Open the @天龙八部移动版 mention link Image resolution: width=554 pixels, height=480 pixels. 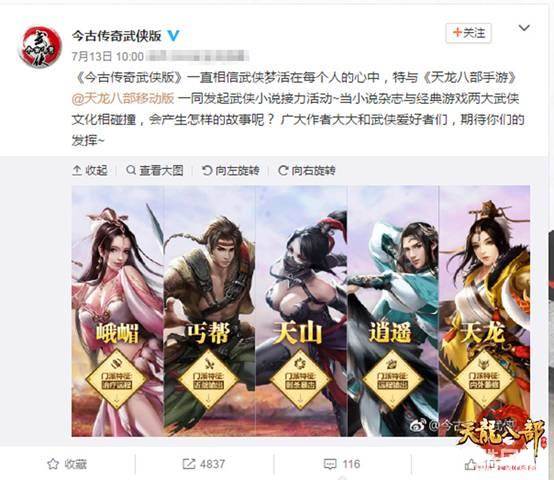point(123,99)
